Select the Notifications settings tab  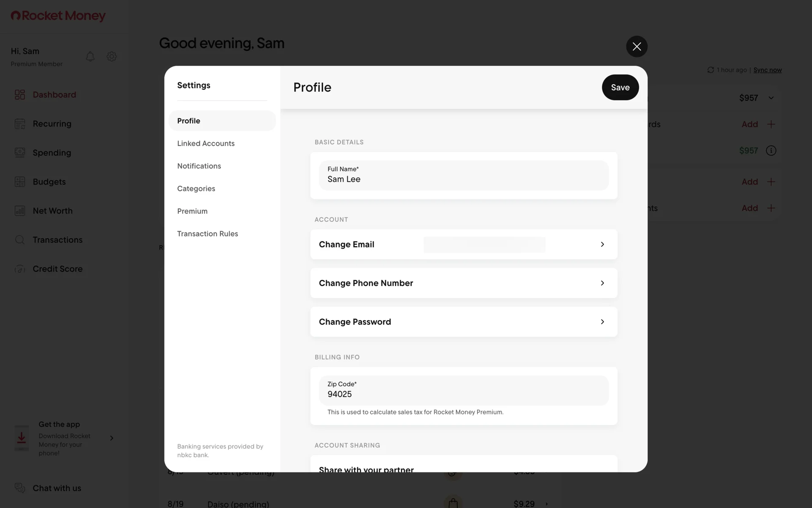coord(199,166)
